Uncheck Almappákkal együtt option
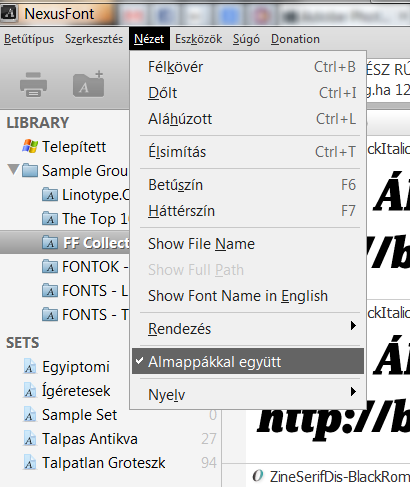Viewport: 410px width, 487px height. click(x=248, y=362)
